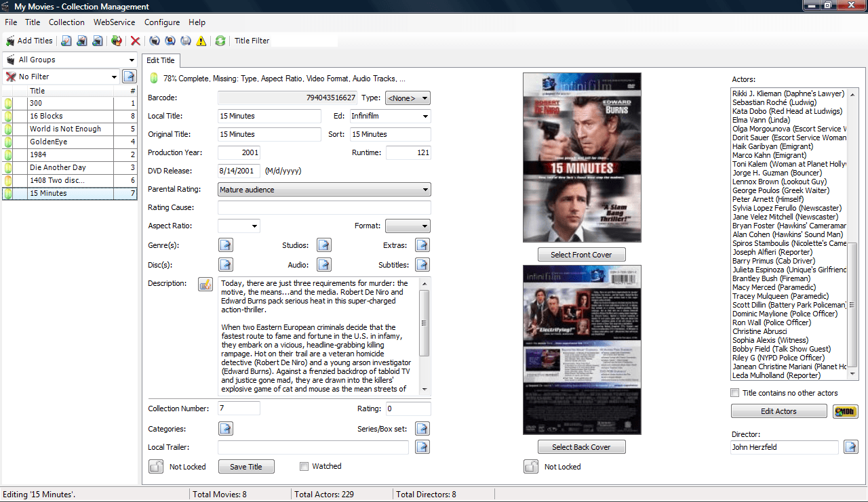The image size is (868, 502).
Task: Click the yellow warning triangle toolbar icon
Action: (x=201, y=41)
